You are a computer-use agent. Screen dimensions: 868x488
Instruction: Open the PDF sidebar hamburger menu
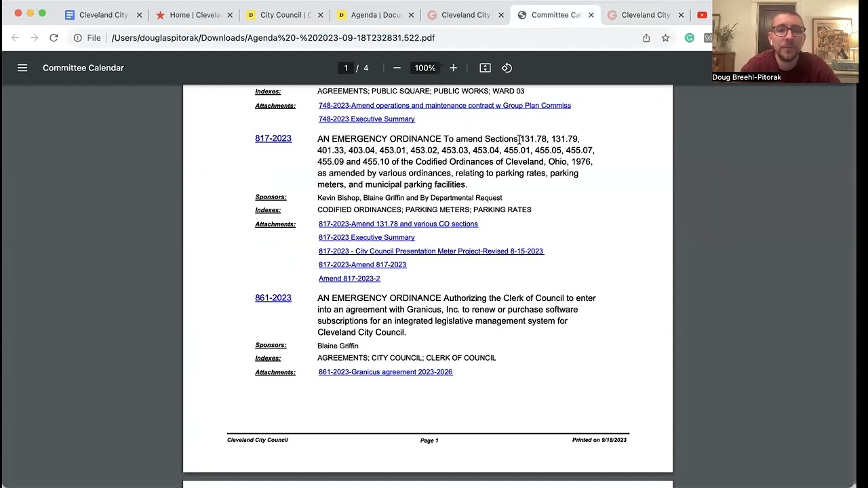point(22,68)
